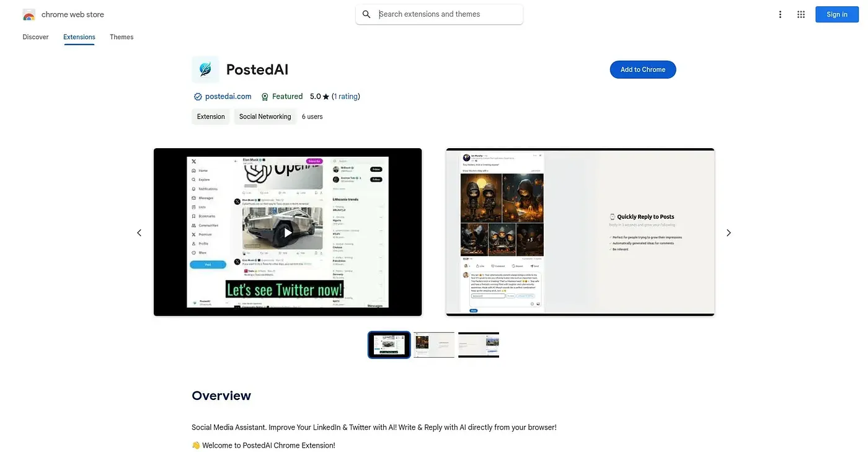868x452 pixels.
Task: Click the Chrome Web Store rainbow logo
Action: 29,14
